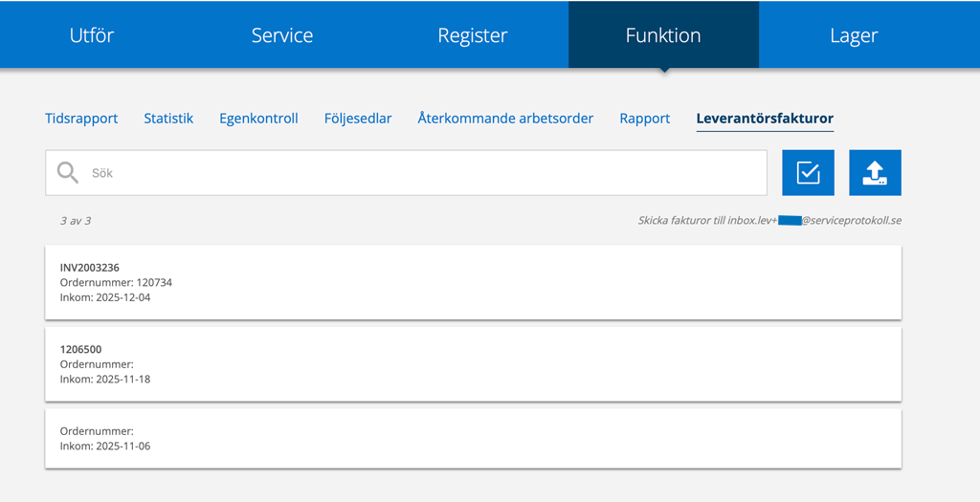Open the Utför main menu tab
This screenshot has width=980, height=502.
coord(92,35)
